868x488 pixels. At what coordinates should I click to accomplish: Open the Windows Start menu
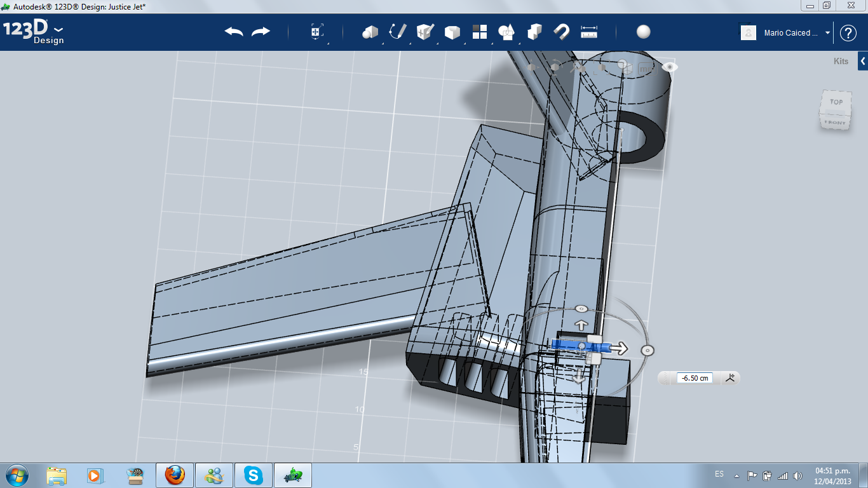16,475
